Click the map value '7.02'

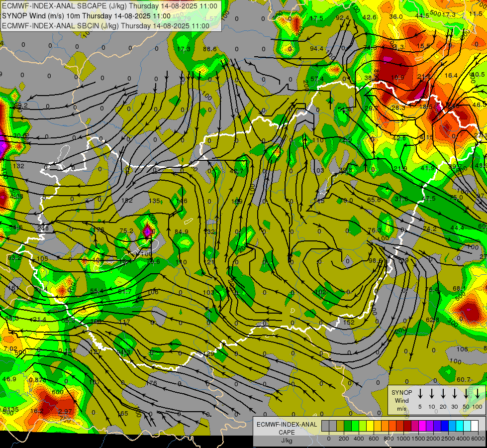click(10, 349)
